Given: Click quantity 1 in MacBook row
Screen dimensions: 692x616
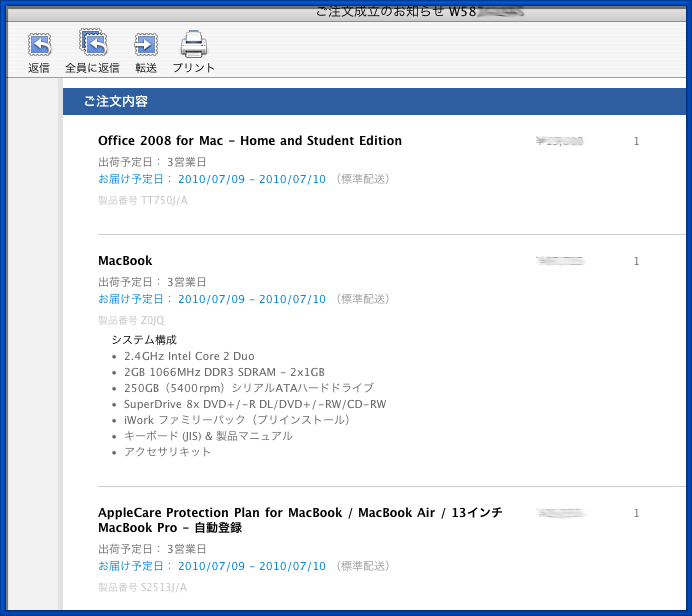Looking at the screenshot, I should point(636,261).
